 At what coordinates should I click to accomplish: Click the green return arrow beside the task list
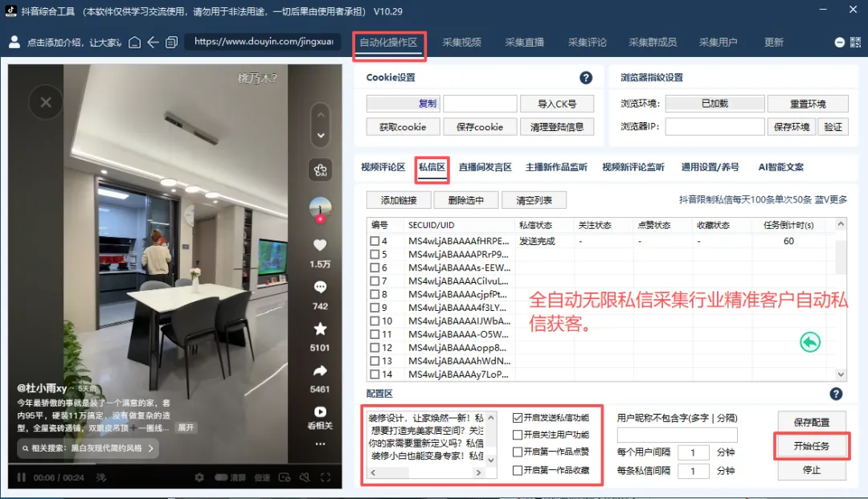tap(809, 342)
